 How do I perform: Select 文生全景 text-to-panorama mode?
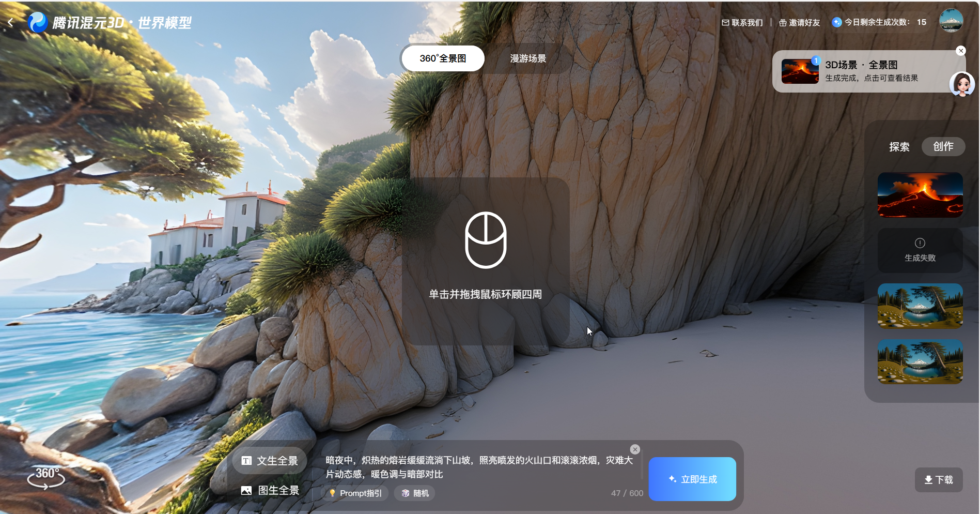coord(270,461)
